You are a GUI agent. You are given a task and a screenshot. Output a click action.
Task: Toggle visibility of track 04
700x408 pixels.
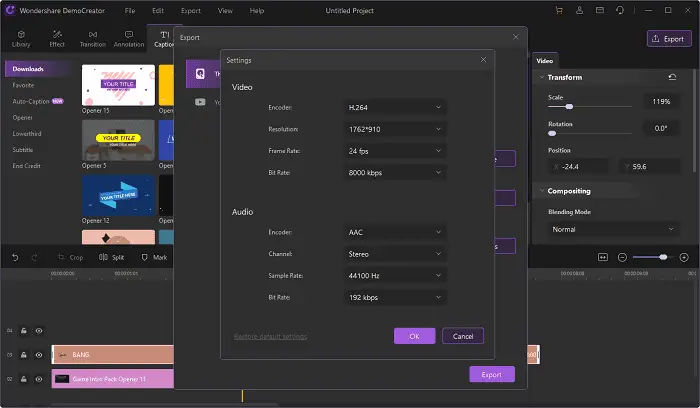coord(39,331)
